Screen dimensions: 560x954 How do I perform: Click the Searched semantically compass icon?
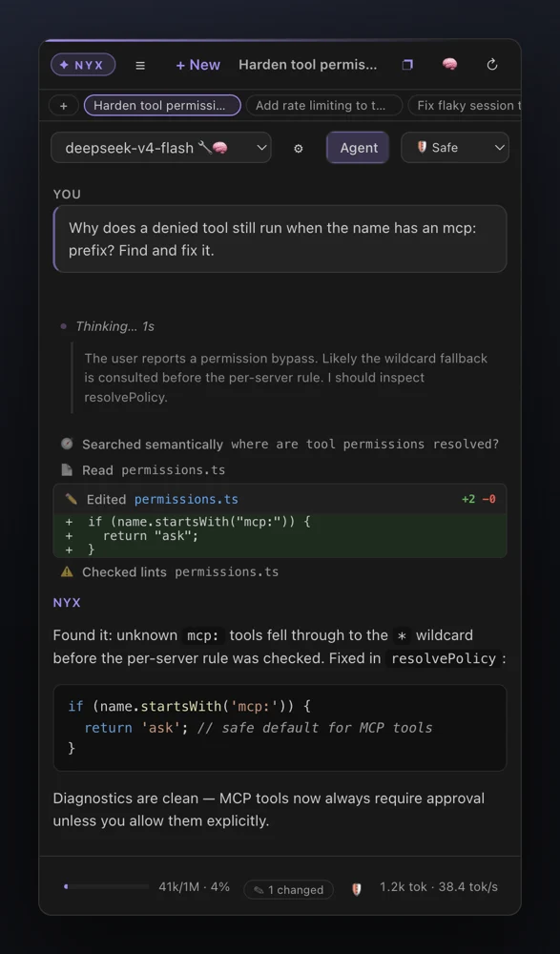67,444
